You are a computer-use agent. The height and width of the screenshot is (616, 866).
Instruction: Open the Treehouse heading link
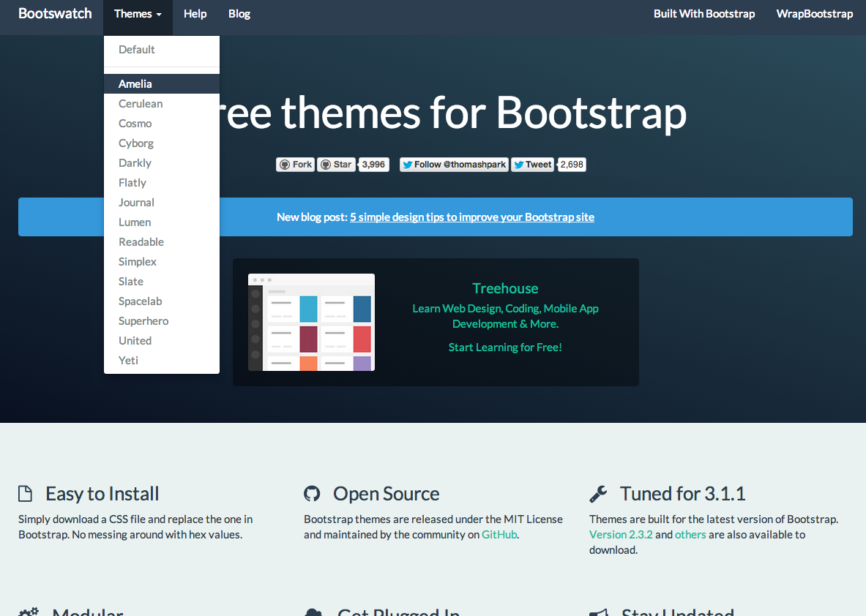click(x=505, y=288)
